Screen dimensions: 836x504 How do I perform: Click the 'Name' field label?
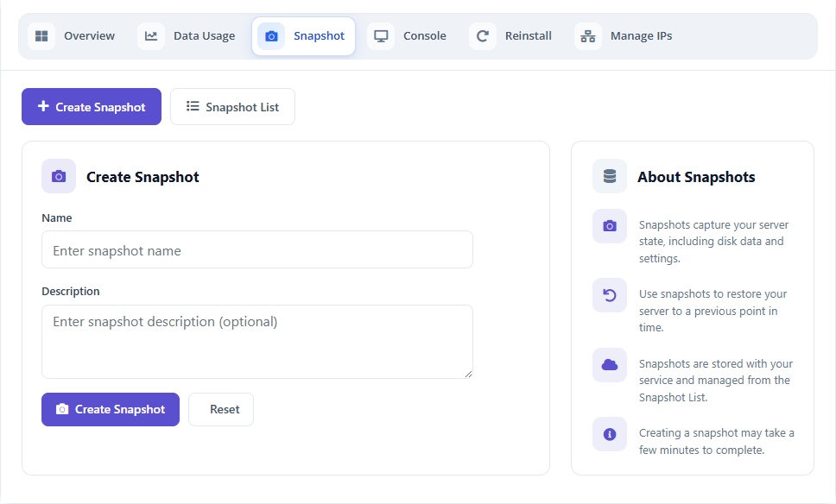click(56, 217)
